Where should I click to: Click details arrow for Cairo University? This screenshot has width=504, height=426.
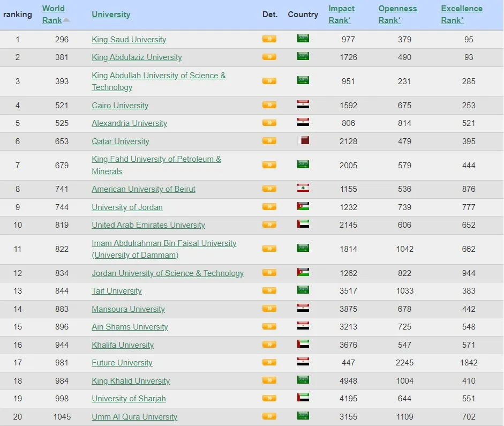[x=269, y=105]
